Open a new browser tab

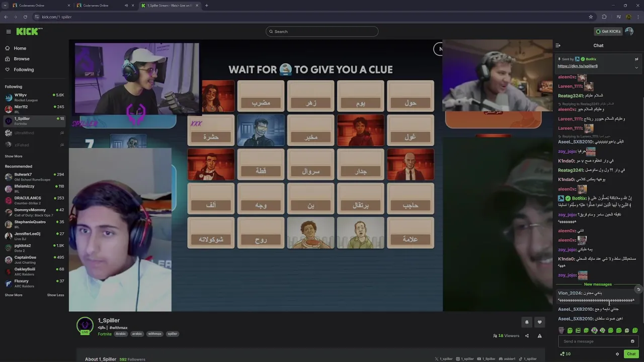(206, 6)
